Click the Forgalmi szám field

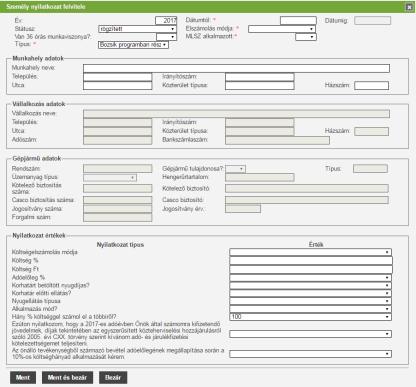click(x=117, y=217)
